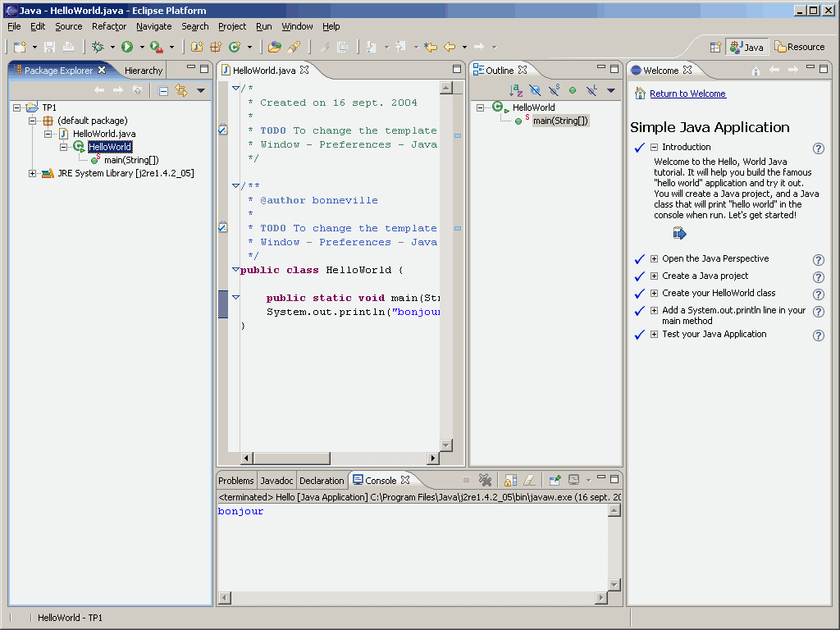Navigate back with the yellow left arrow
The image size is (840, 630).
click(450, 47)
